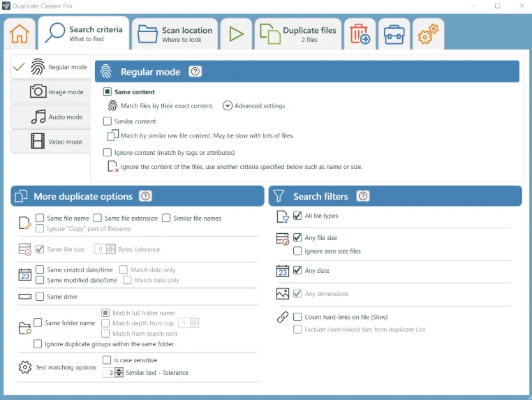Enable Ignore zero size files
The height and width of the screenshot is (400, 532).
(x=297, y=251)
